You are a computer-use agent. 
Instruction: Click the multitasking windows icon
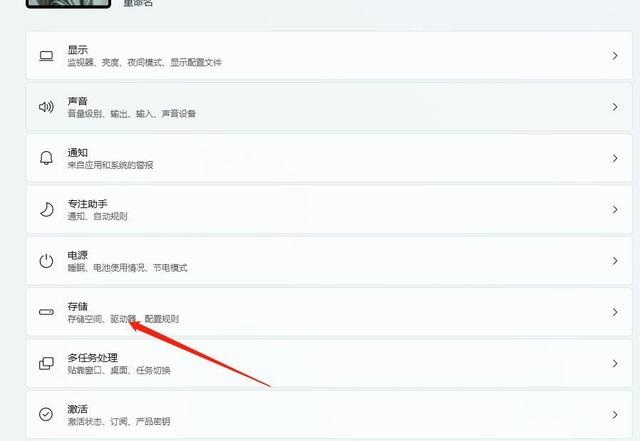46,363
